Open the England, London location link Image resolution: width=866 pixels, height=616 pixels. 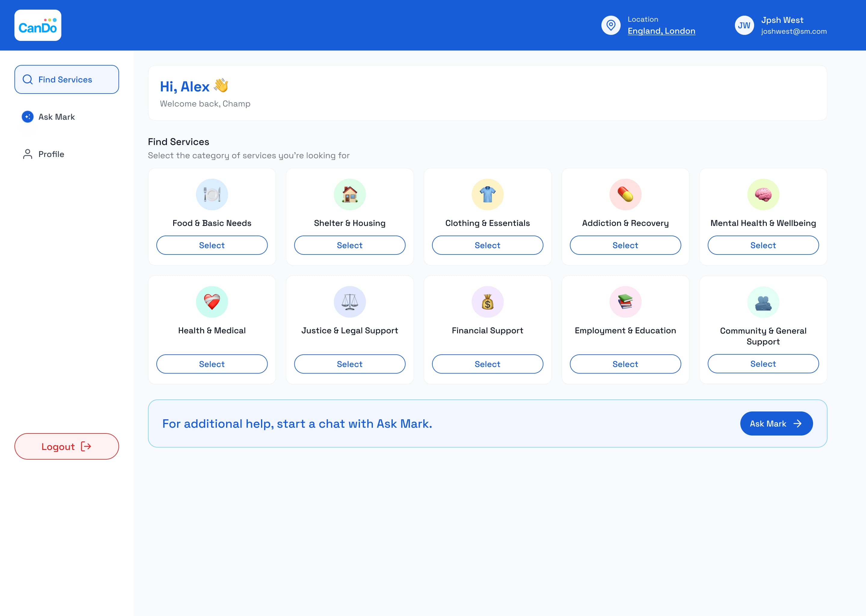[x=661, y=31]
